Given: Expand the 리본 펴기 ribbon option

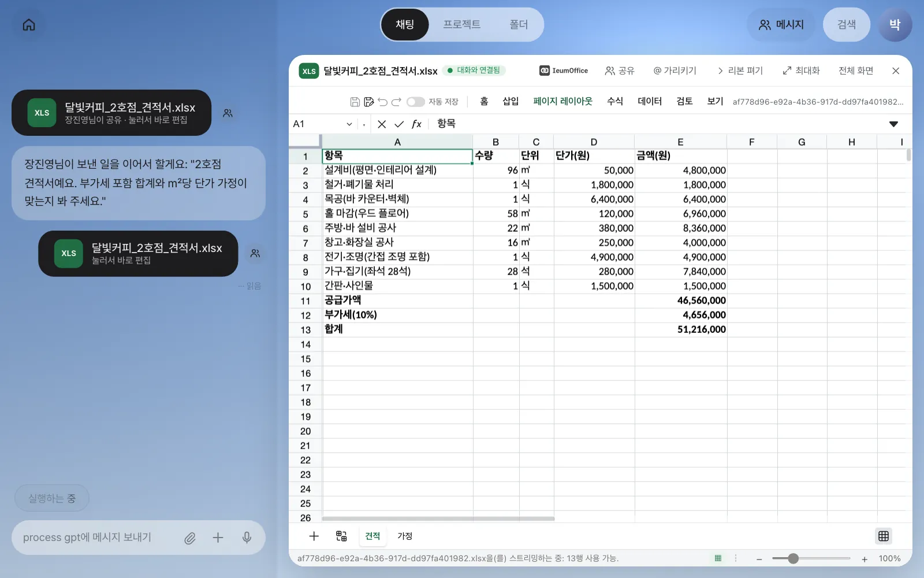Looking at the screenshot, I should [x=740, y=71].
